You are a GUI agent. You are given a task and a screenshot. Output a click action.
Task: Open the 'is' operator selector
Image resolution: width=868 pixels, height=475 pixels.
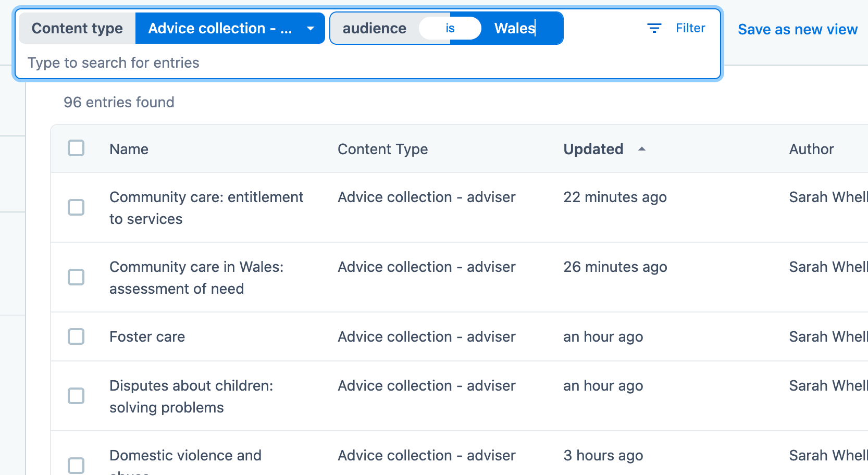pyautogui.click(x=450, y=28)
